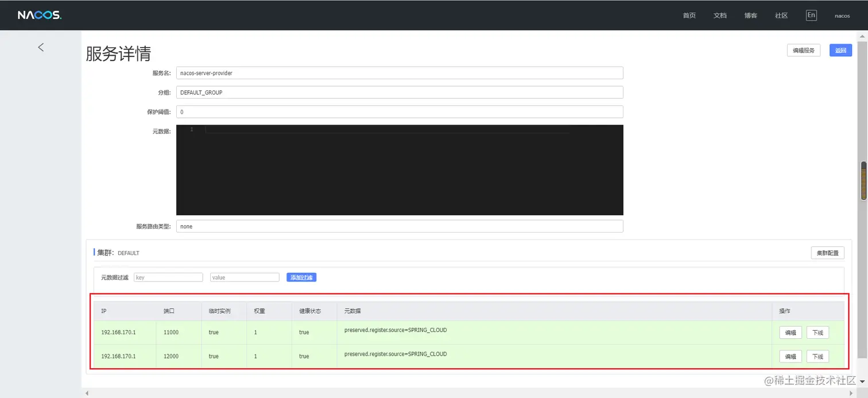Edit the instance with port 11000
This screenshot has height=398, width=868.
(790, 333)
